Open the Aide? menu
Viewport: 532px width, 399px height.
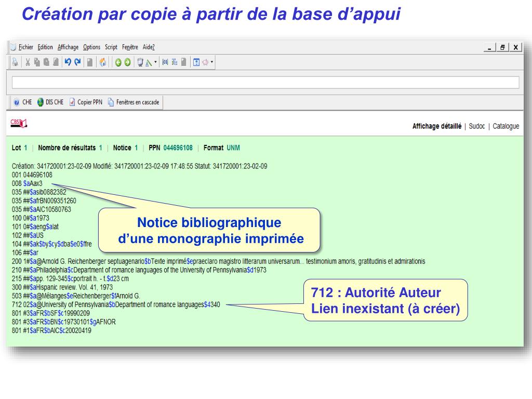tap(149, 47)
